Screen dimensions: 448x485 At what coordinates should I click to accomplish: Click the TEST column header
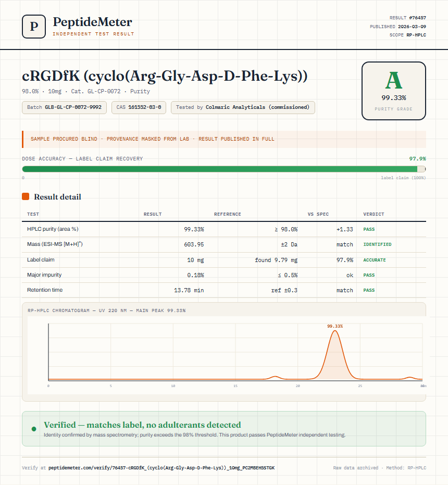pos(33,214)
